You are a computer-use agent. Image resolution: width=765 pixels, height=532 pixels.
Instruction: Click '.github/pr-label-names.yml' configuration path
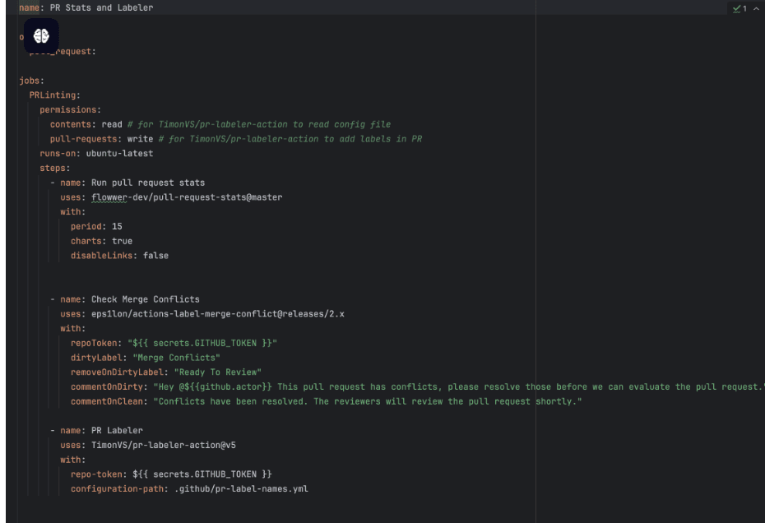(x=241, y=489)
